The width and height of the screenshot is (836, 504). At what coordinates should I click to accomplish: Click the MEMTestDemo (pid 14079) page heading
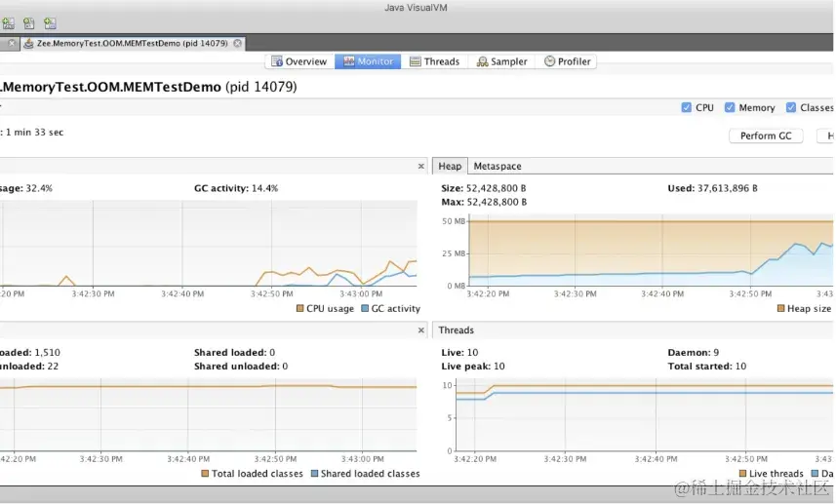point(148,87)
